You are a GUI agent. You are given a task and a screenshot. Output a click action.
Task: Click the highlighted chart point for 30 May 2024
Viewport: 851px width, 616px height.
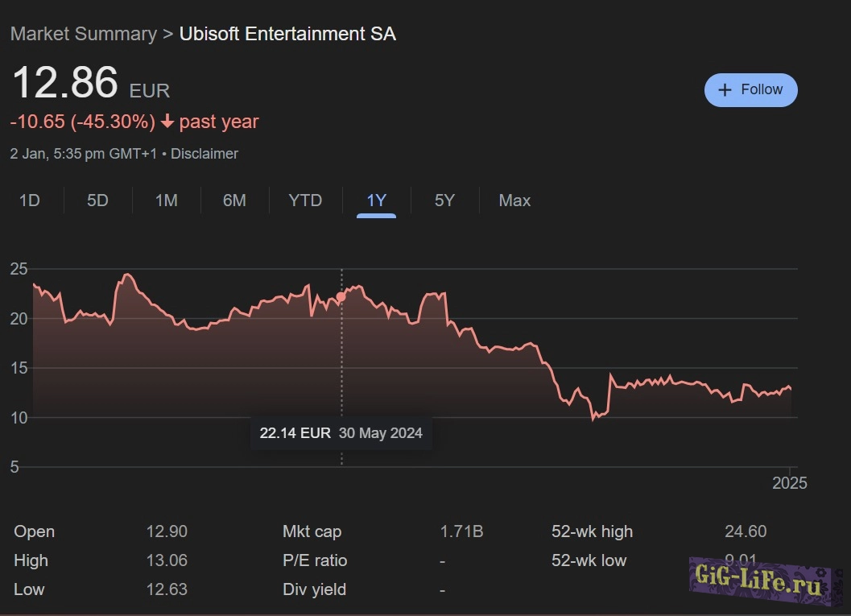(x=341, y=297)
